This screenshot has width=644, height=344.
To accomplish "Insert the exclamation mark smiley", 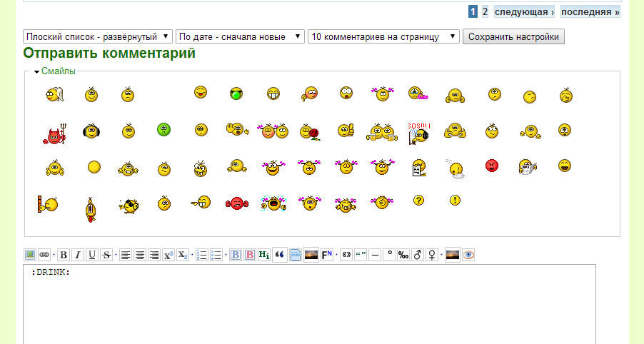I will 455,201.
